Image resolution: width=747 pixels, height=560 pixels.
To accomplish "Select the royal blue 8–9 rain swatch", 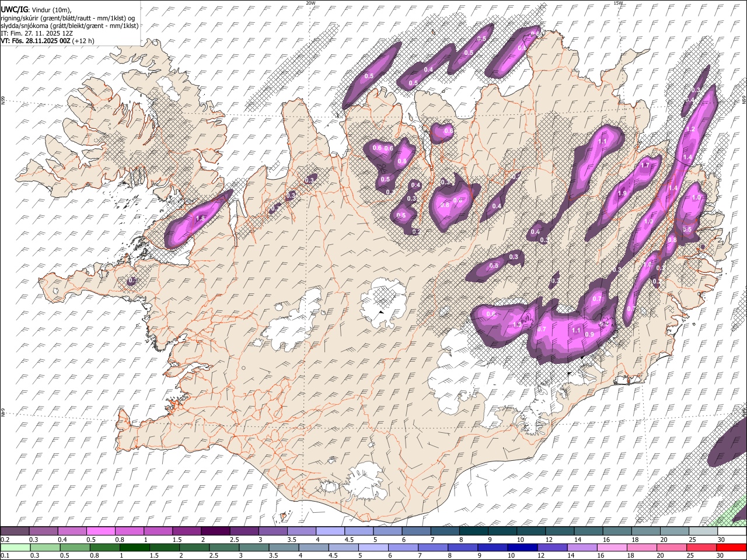I will (x=462, y=547).
